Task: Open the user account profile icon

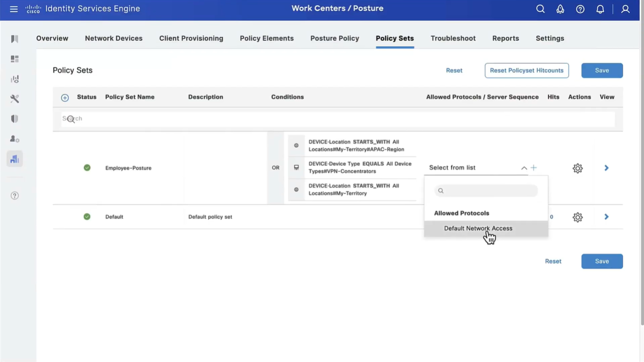Action: [625, 9]
